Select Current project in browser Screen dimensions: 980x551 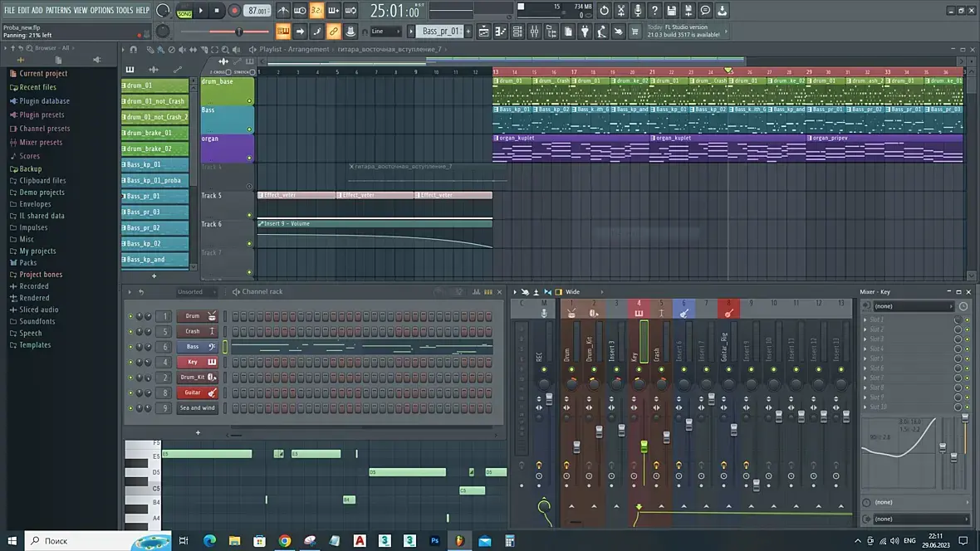(x=43, y=74)
